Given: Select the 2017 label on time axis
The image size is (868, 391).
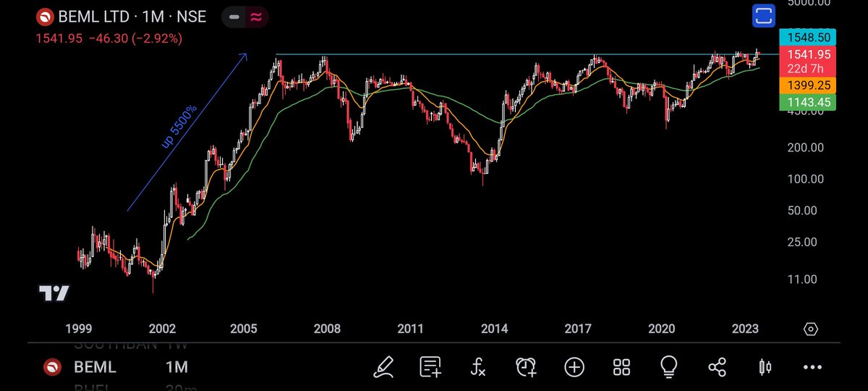Looking at the screenshot, I should (x=578, y=329).
